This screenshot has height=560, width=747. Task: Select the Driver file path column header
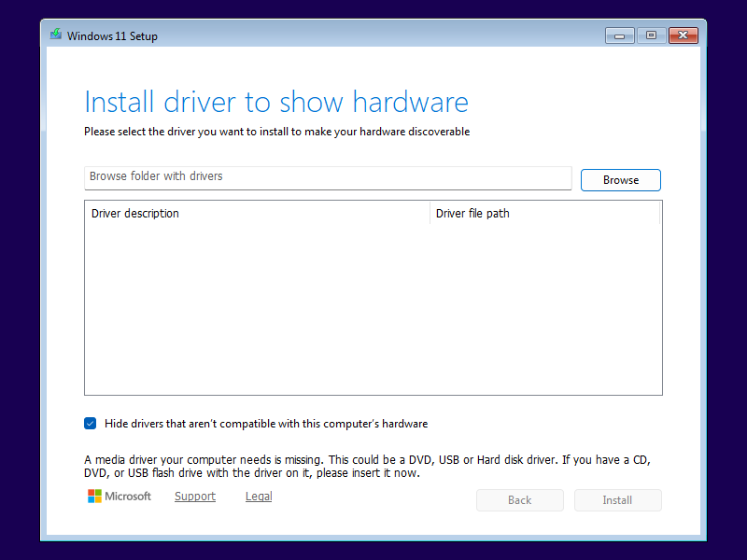point(545,213)
